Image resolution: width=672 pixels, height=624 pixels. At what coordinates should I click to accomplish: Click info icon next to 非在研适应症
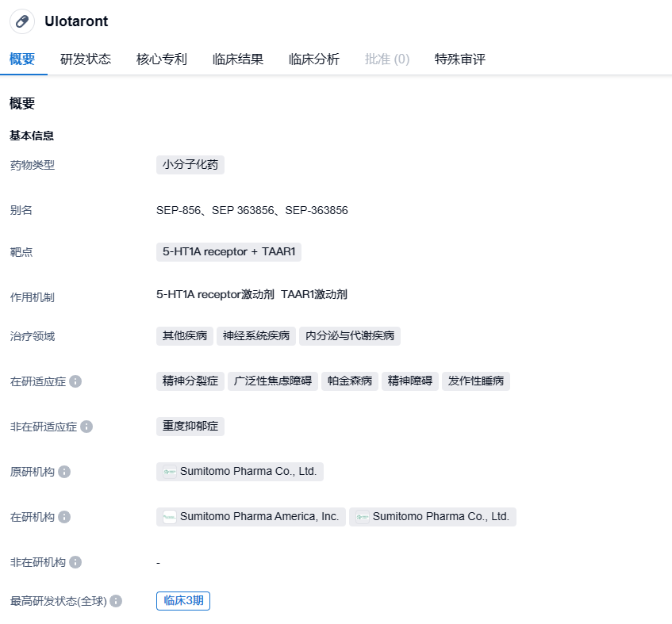coord(86,427)
